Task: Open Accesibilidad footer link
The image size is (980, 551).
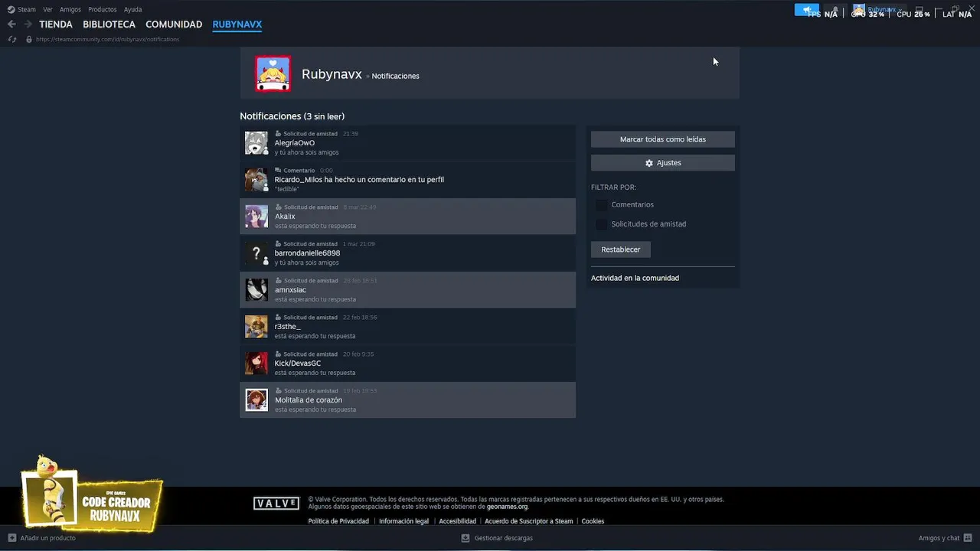Action: point(457,521)
